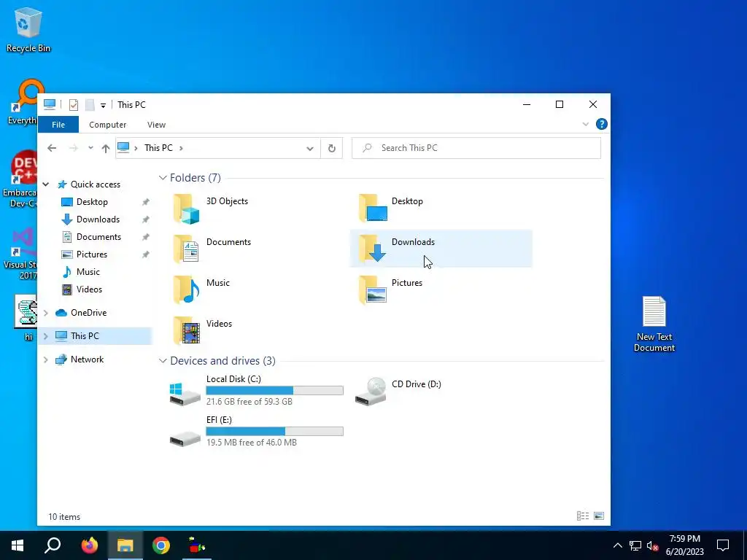
Task: Expand the ribbon with the chevron
Action: (x=586, y=124)
